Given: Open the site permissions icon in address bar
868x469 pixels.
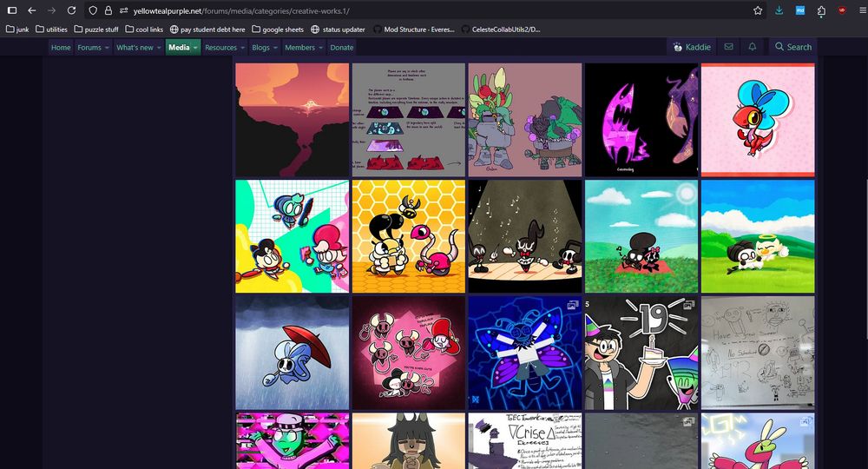Looking at the screenshot, I should 123,10.
